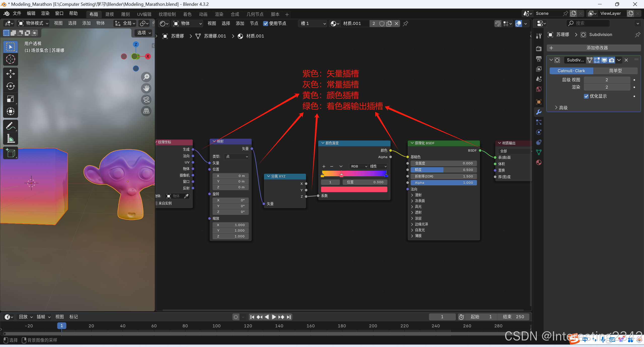Select the Measure ruler tool
Screen dimensions: 644x347
(10, 138)
